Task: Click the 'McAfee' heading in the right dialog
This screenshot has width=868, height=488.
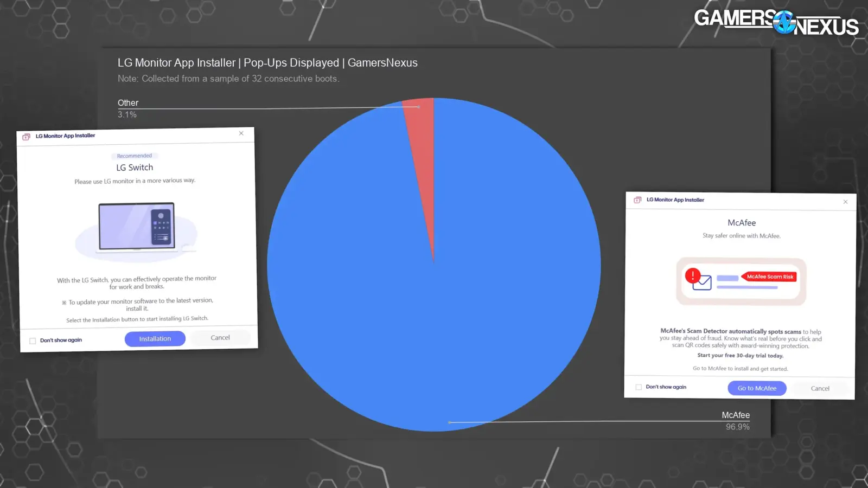Action: [742, 223]
